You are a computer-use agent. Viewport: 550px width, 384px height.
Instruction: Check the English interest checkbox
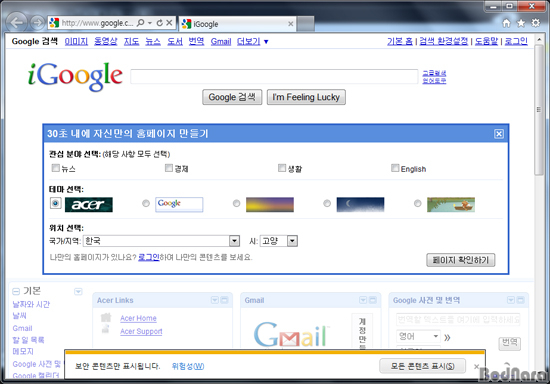[x=395, y=168]
